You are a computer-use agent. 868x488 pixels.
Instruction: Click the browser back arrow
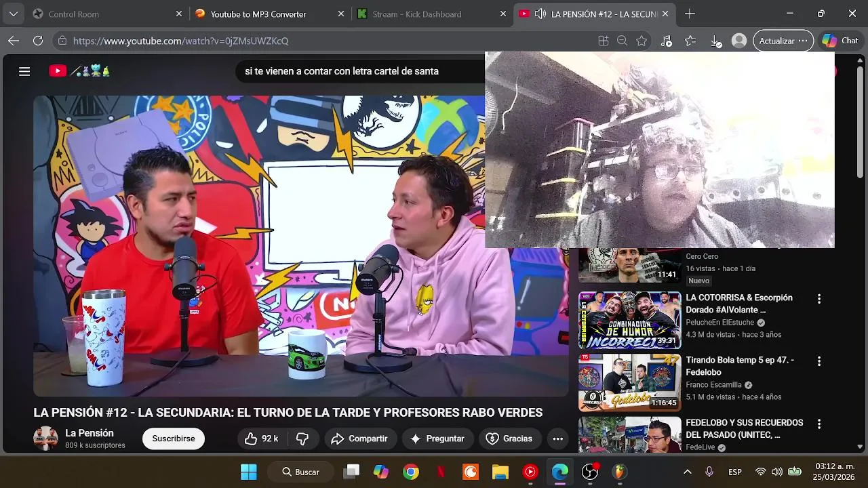14,41
